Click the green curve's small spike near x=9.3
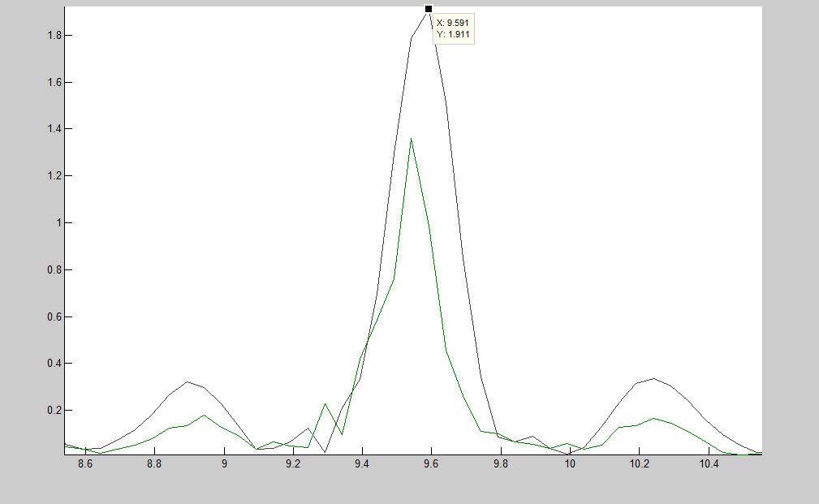This screenshot has width=819, height=504. pyautogui.click(x=325, y=403)
